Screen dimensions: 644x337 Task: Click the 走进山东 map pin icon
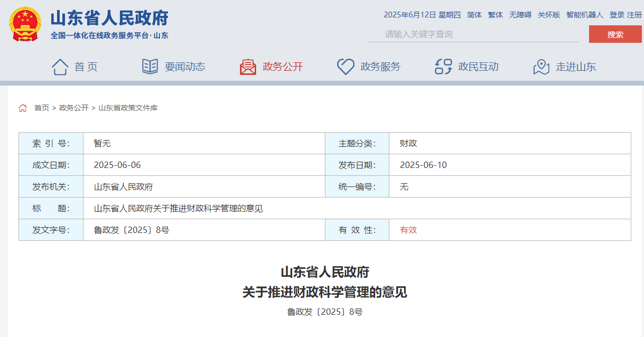click(x=542, y=67)
